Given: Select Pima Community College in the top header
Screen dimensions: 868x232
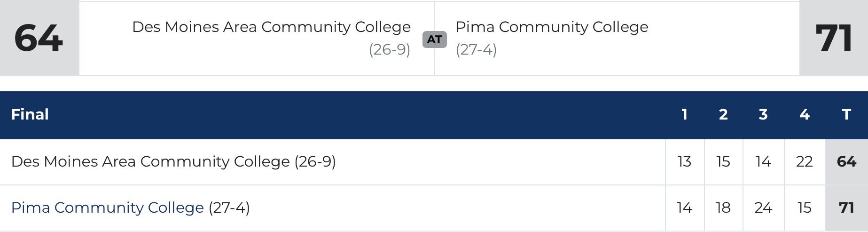Looking at the screenshot, I should (552, 27).
